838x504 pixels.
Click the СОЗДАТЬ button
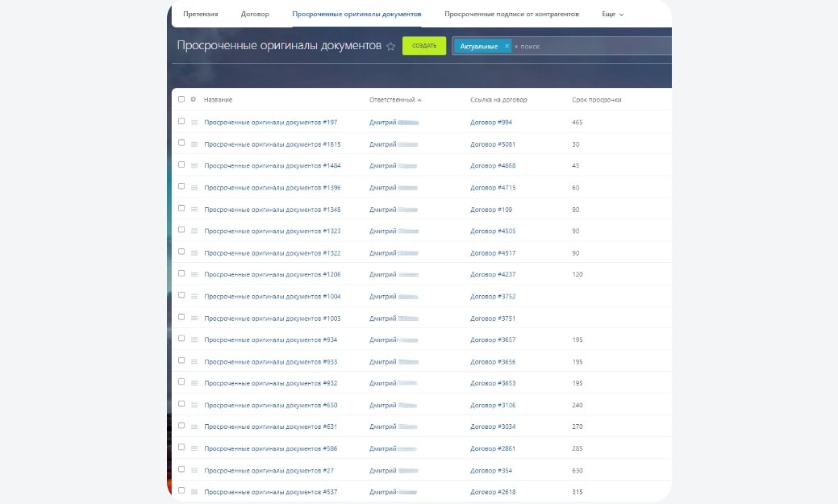(423, 46)
